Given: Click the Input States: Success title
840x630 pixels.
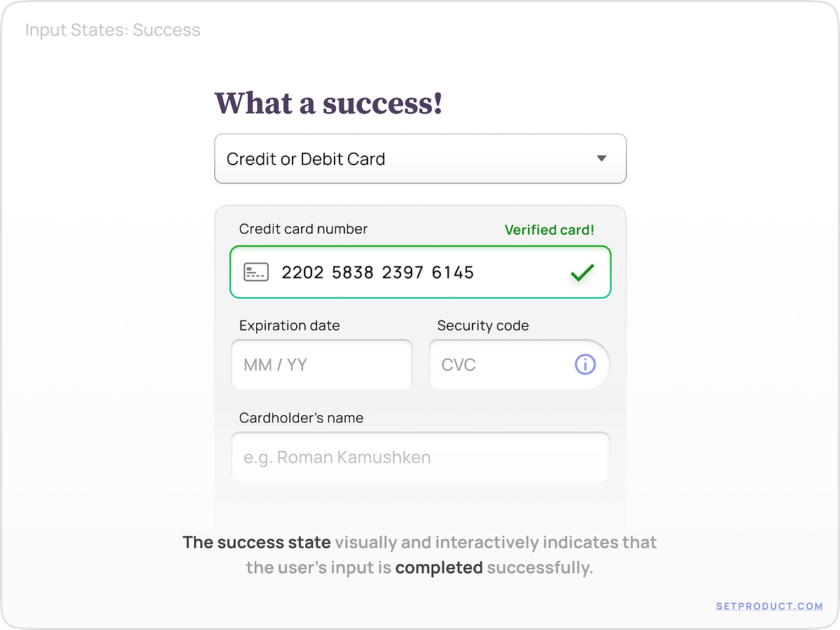Looking at the screenshot, I should pyautogui.click(x=113, y=30).
